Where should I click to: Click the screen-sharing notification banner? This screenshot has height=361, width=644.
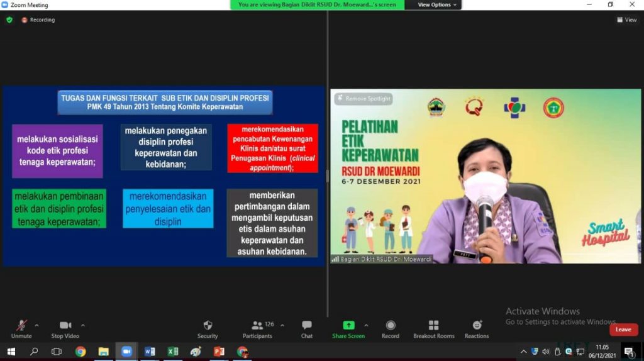coord(317,5)
